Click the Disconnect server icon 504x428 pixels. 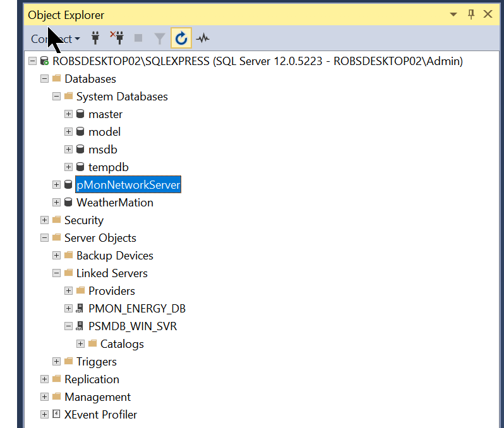116,39
